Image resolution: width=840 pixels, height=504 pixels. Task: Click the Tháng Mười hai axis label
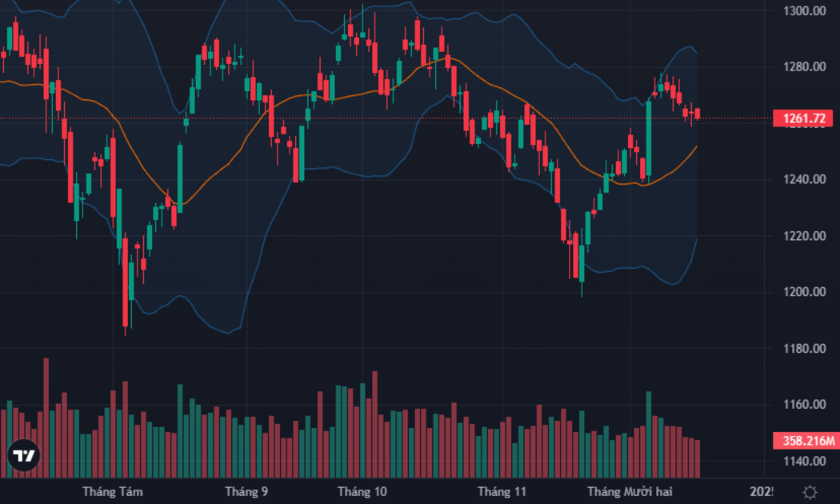click(x=630, y=492)
